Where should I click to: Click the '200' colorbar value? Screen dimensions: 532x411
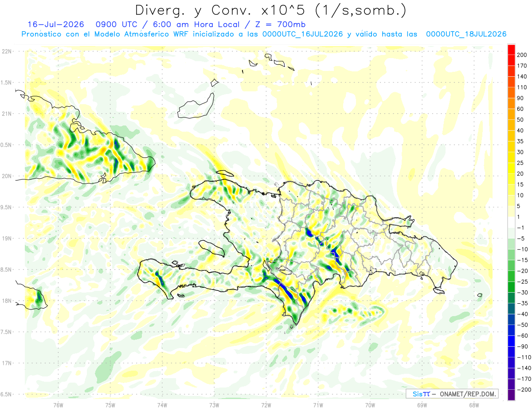pyautogui.click(x=522, y=55)
